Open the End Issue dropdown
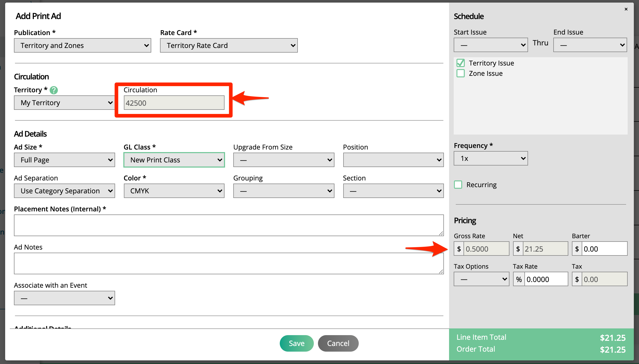639x364 pixels. click(x=590, y=45)
